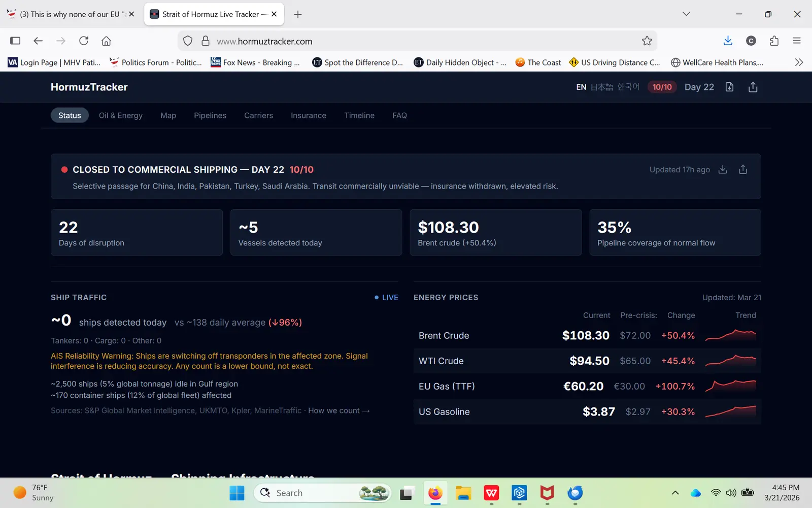812x508 pixels.
Task: Open the Firefox application menu
Action: click(797, 41)
